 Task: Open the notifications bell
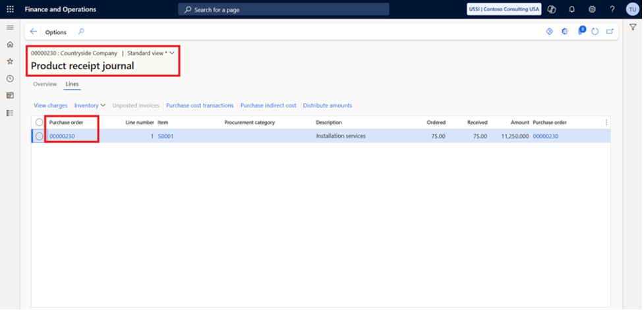(x=571, y=9)
